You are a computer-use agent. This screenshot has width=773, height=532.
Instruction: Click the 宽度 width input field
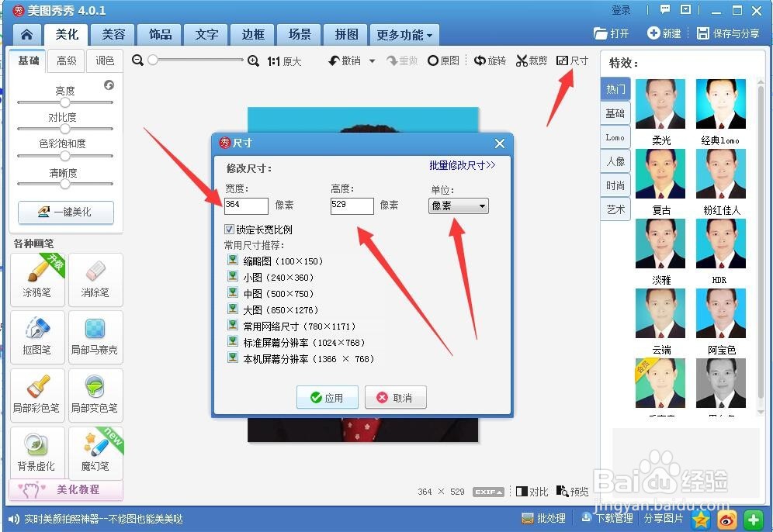[246, 206]
